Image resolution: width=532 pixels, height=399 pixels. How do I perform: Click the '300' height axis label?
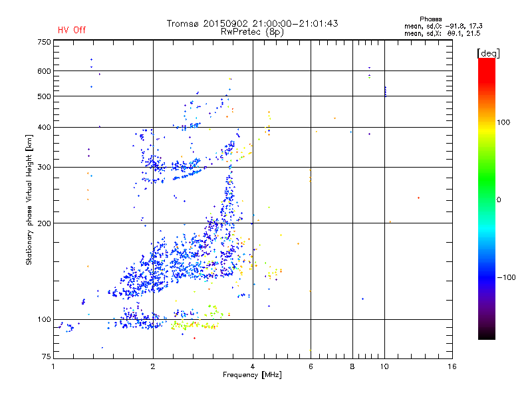click(44, 168)
